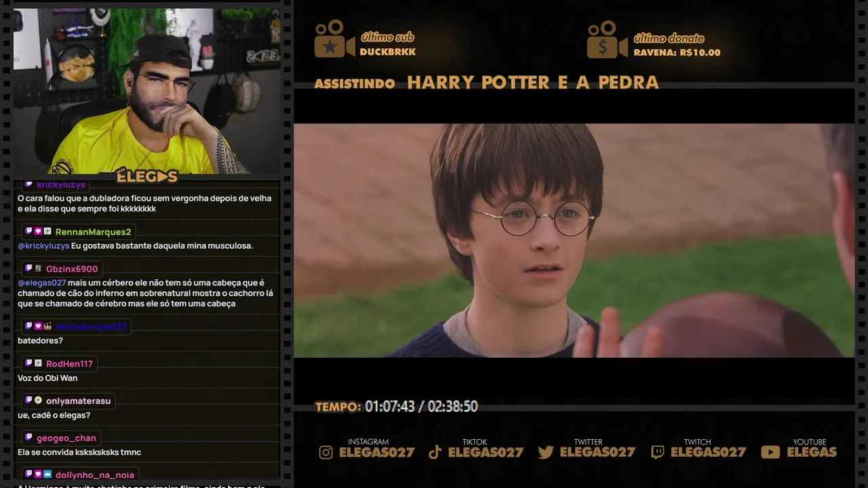
Task: Click Twitch badge beside RennanMarques2
Action: 28,231
